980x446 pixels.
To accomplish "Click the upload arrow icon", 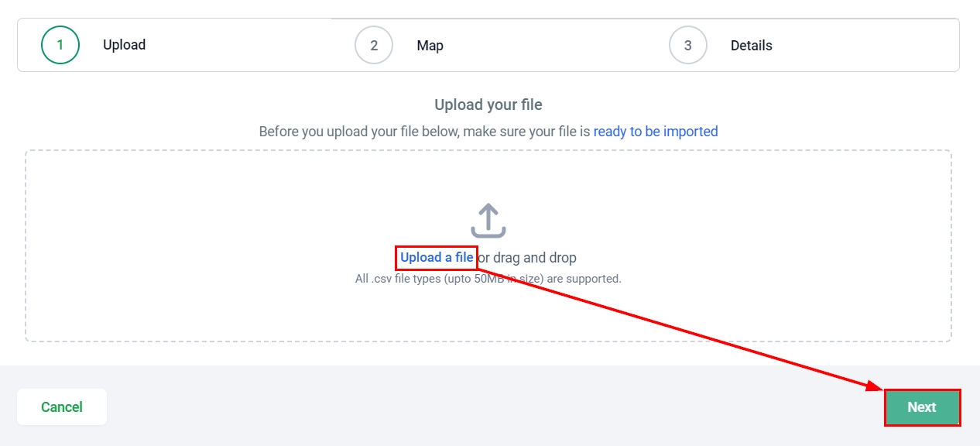I will [488, 221].
